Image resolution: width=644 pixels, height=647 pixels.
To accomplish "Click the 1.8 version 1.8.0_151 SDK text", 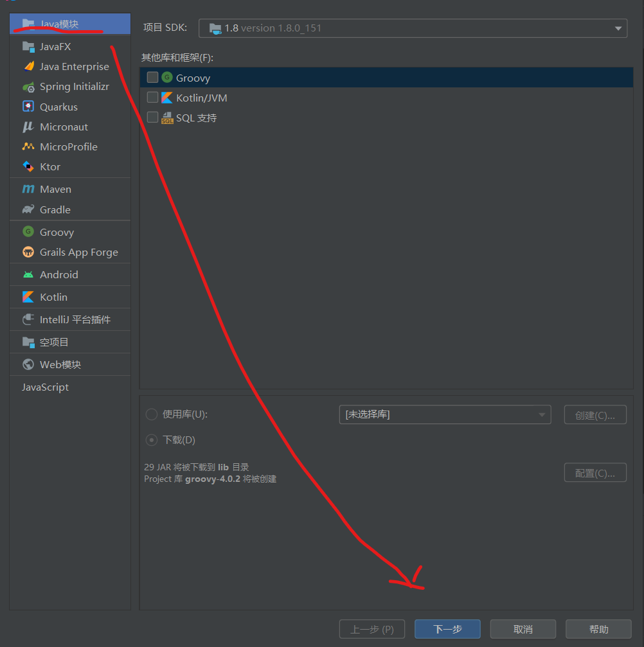I will (x=273, y=28).
